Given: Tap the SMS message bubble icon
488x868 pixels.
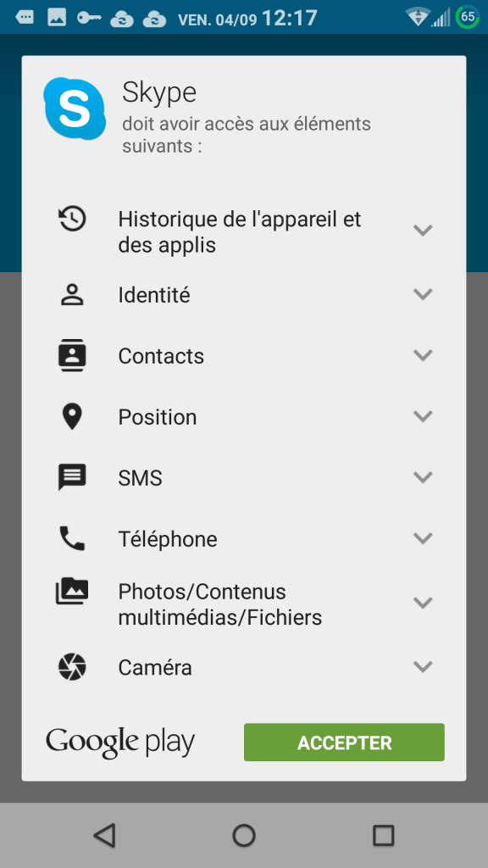Looking at the screenshot, I should (x=73, y=477).
